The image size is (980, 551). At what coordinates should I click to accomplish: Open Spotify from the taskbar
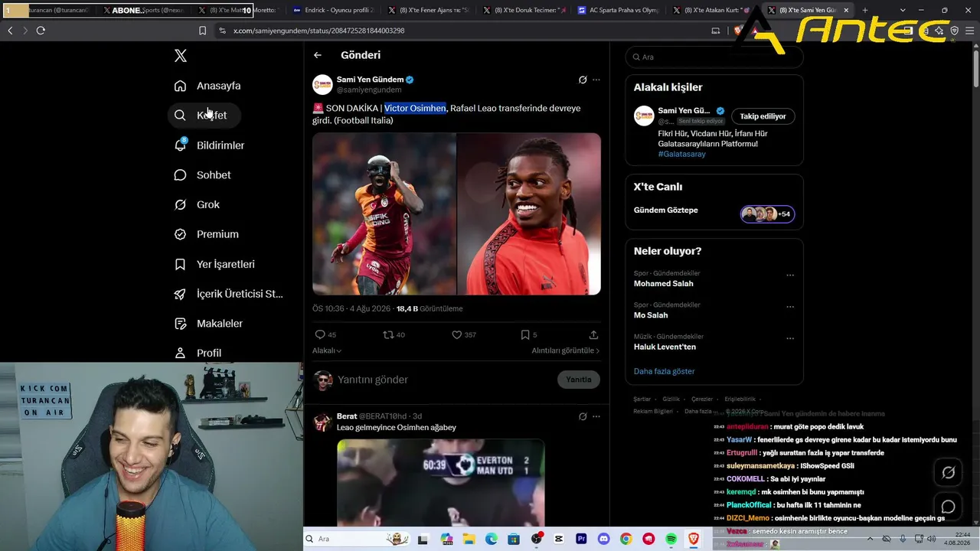click(x=671, y=540)
